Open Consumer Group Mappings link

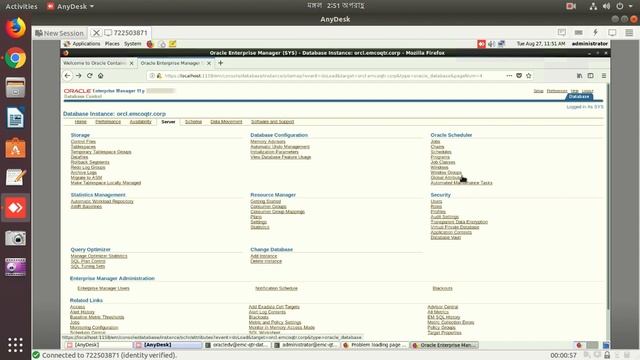pos(278,212)
